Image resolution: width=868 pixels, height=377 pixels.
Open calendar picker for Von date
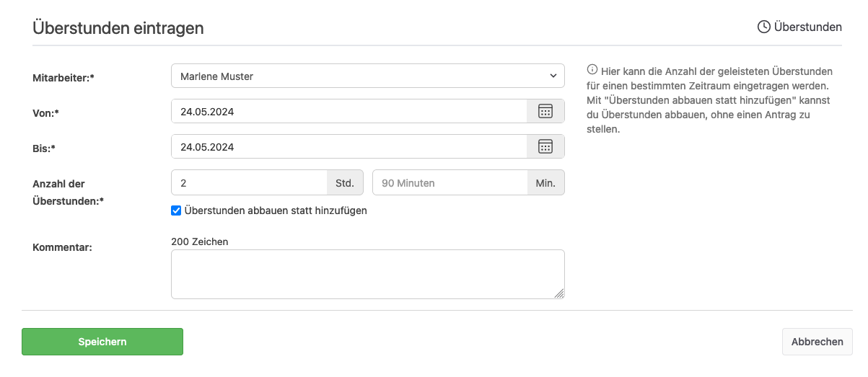point(545,112)
